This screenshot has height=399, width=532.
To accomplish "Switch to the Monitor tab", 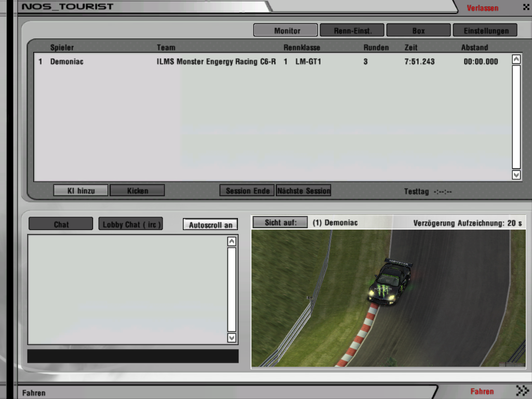I will [285, 31].
